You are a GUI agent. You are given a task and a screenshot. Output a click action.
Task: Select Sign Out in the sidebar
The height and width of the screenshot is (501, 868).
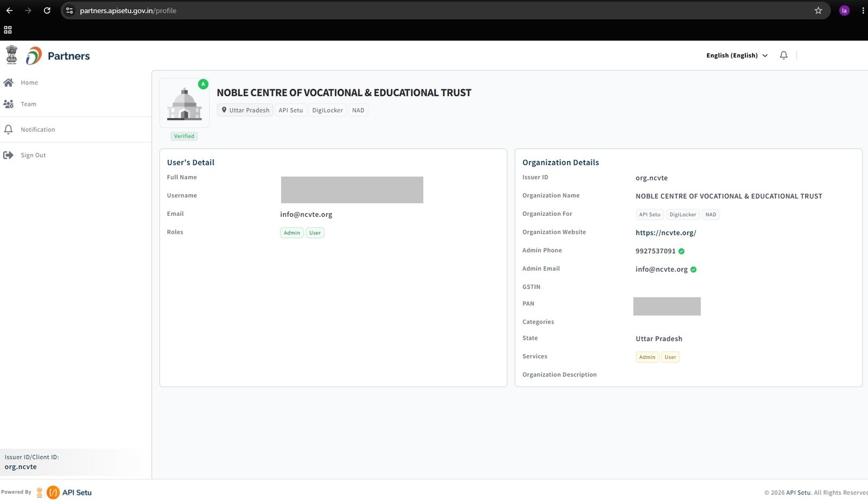tap(33, 155)
